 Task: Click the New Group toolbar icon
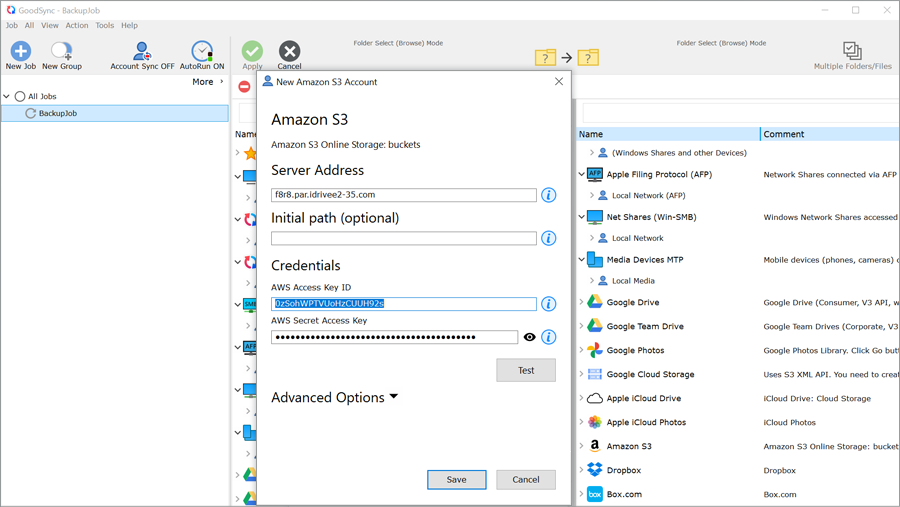pyautogui.click(x=61, y=51)
